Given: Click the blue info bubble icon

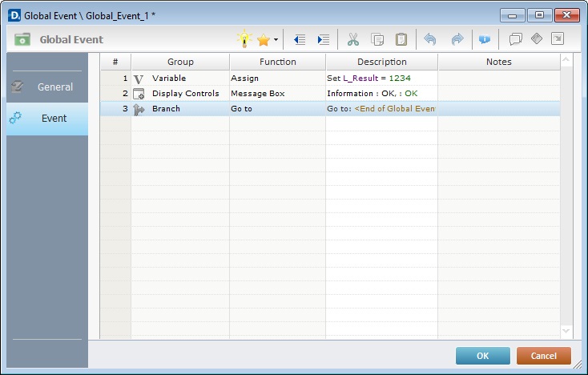Looking at the screenshot, I should pyautogui.click(x=484, y=39).
